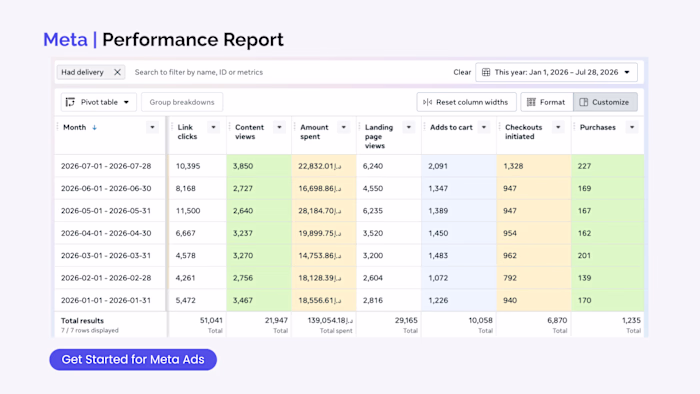Viewport: 700px width, 394px height.
Task: Open the Month column dropdown menu
Action: click(152, 128)
